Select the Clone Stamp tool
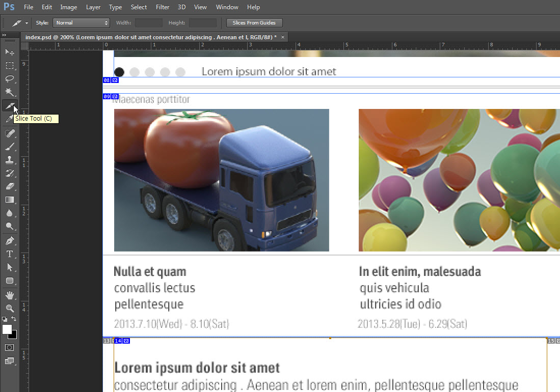This screenshot has width=560, height=392. [x=9, y=159]
